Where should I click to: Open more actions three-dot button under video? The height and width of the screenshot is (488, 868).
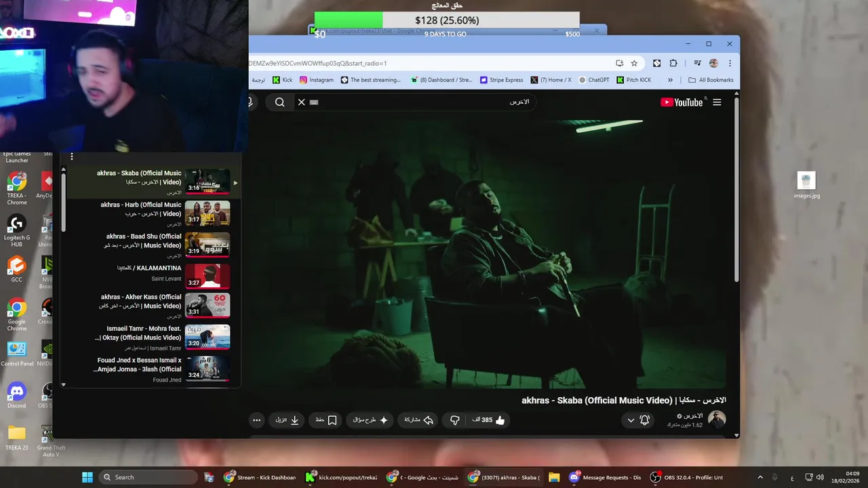pyautogui.click(x=256, y=420)
